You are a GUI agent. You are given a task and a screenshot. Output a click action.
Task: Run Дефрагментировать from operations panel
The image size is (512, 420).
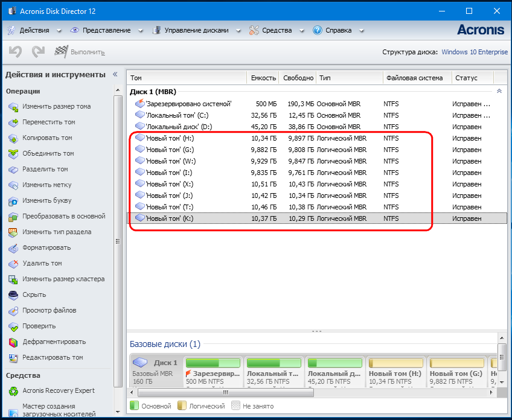pos(54,342)
